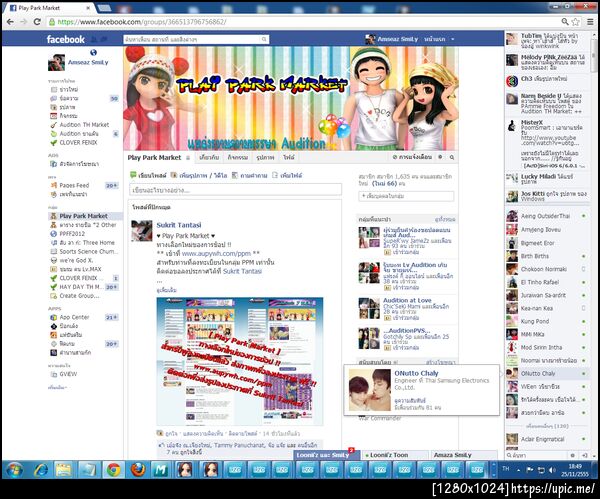Screen dimensions: 600x499
Task: Click the hide chat sidebar icon
Action: point(585,455)
